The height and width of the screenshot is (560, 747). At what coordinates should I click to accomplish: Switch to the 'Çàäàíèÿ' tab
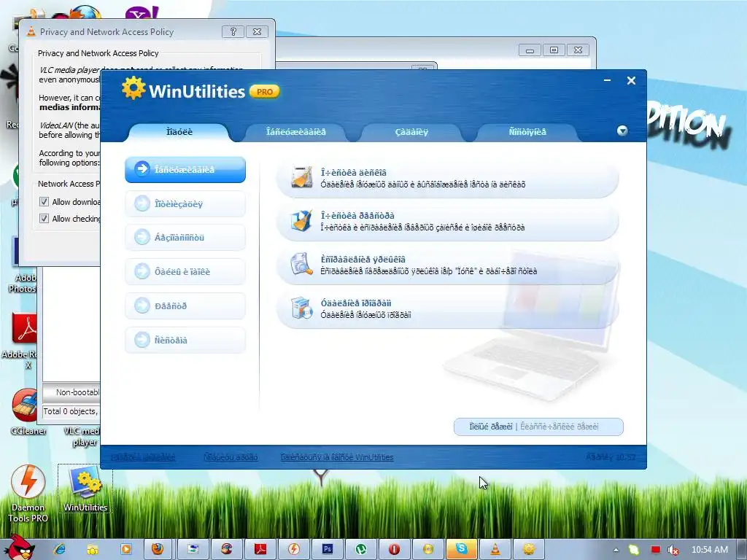tap(411, 132)
